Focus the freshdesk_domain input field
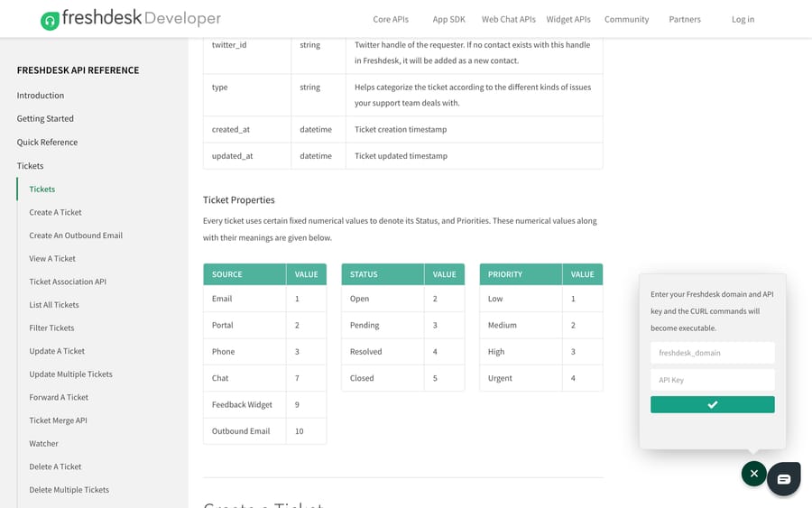This screenshot has width=812, height=508. tap(712, 353)
